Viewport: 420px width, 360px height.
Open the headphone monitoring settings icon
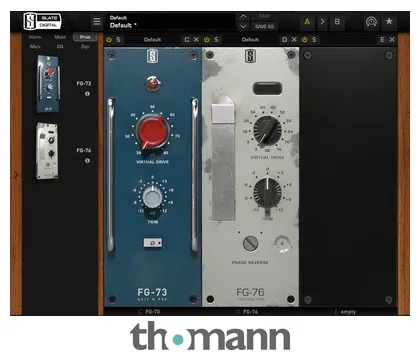click(371, 22)
